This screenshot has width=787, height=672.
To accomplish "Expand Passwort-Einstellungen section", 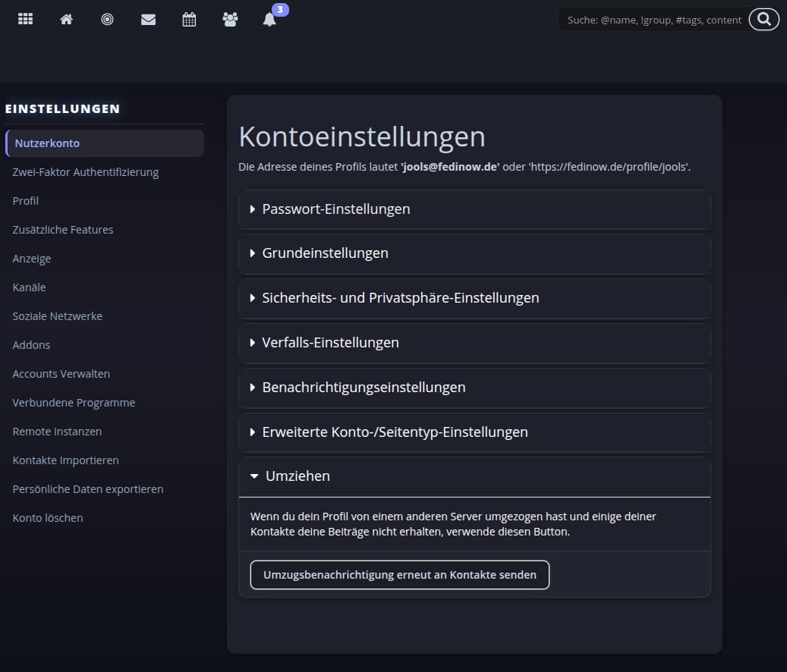I will coord(335,209).
